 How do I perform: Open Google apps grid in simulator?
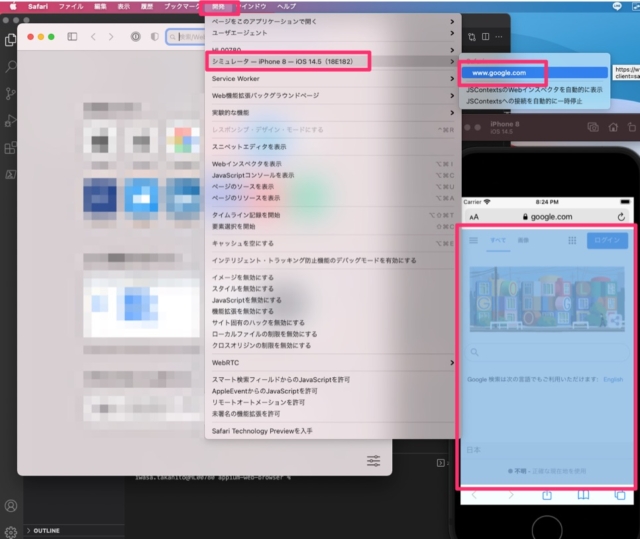point(572,240)
